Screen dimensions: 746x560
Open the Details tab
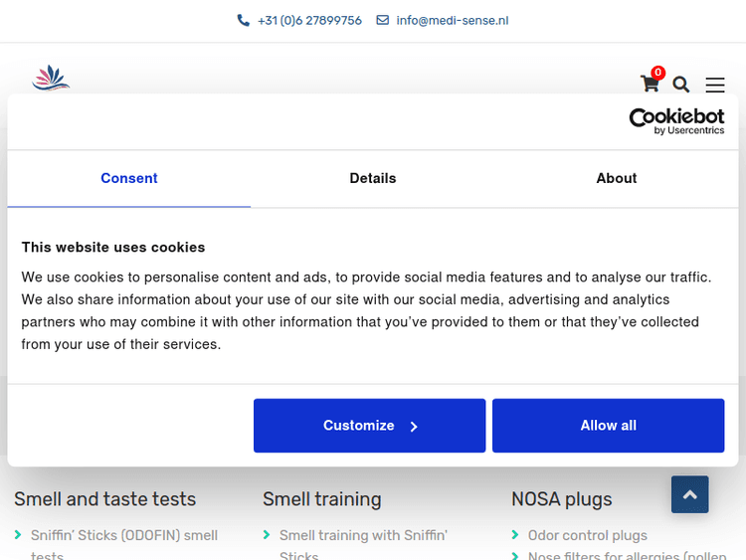(x=373, y=178)
